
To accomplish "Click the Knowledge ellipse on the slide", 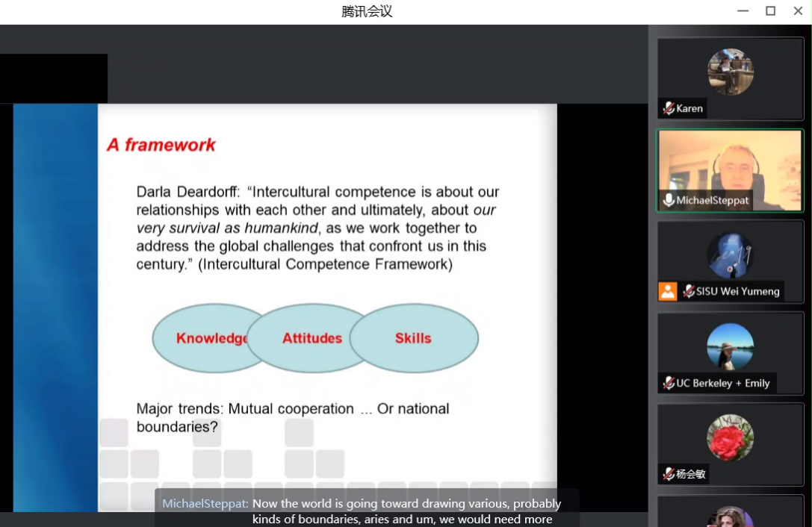I will click(207, 338).
